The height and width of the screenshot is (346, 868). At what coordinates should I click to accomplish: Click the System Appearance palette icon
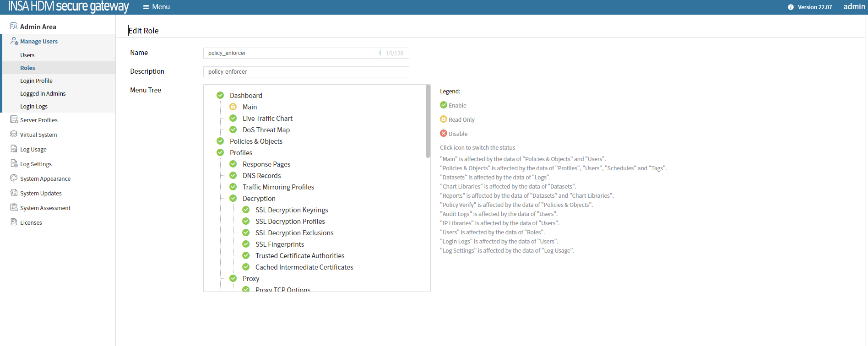point(14,178)
